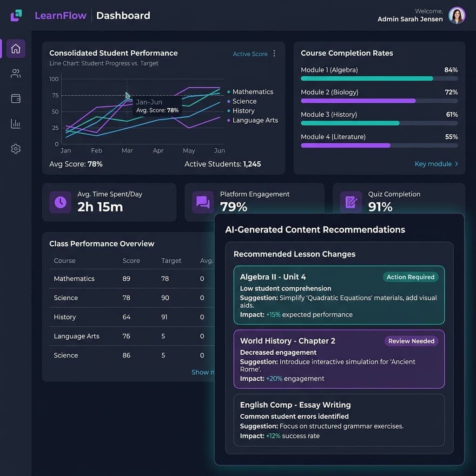This screenshot has height=476, width=476.
Task: Open the three-dot menu on performance card
Action: pos(274,53)
